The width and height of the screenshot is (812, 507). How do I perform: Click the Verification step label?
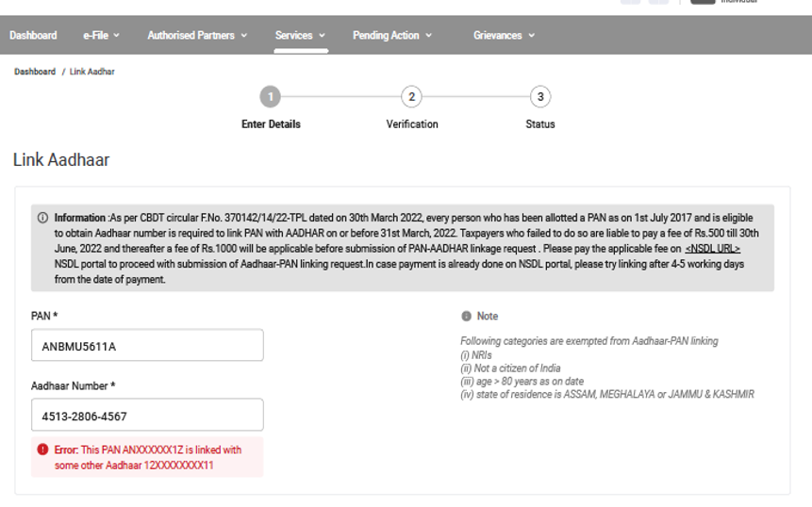[412, 124]
